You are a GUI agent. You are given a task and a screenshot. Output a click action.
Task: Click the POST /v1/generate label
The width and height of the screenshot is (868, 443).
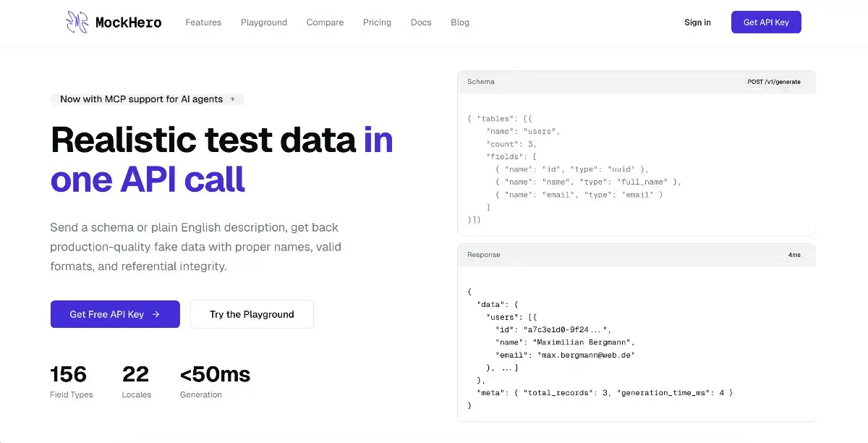click(x=774, y=82)
